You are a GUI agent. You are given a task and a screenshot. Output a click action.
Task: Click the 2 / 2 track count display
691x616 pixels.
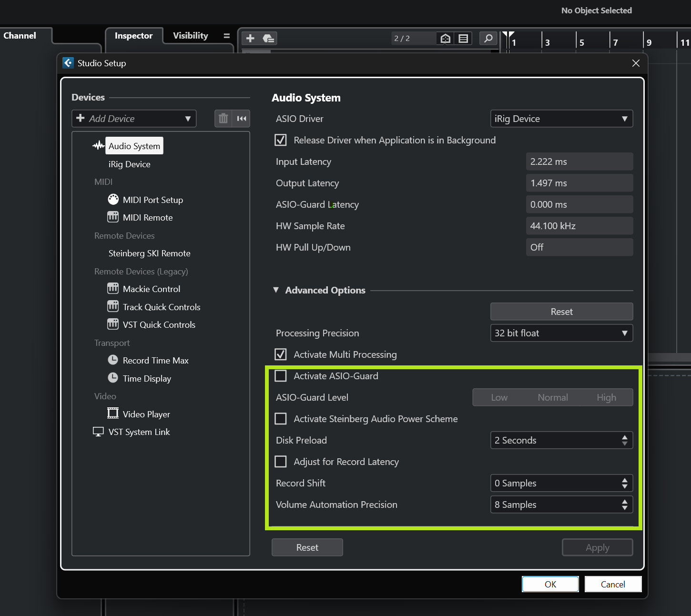coord(413,38)
